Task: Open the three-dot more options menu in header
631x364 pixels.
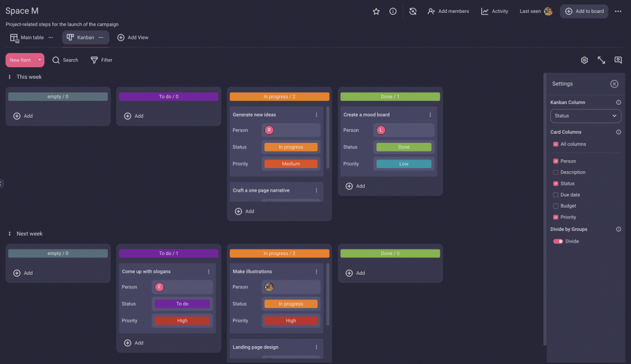Action: click(618, 11)
